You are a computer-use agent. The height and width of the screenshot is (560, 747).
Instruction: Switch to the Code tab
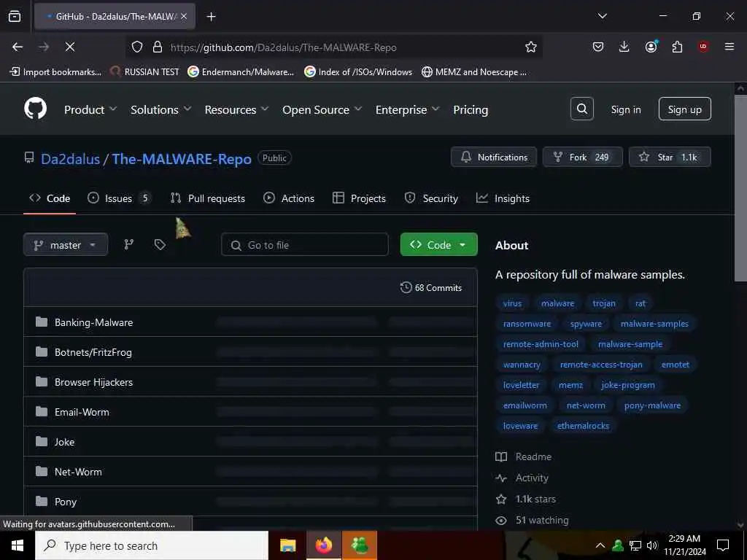click(50, 198)
